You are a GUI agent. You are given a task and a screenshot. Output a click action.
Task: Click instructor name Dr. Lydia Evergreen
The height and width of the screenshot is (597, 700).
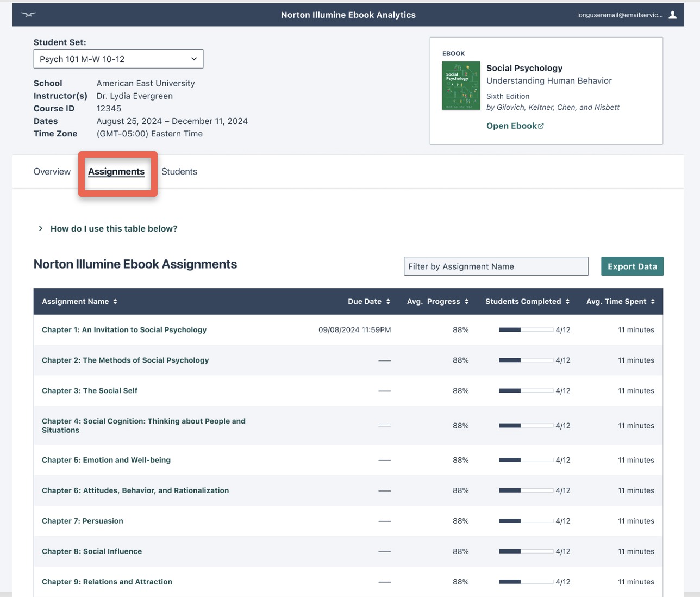tap(135, 96)
